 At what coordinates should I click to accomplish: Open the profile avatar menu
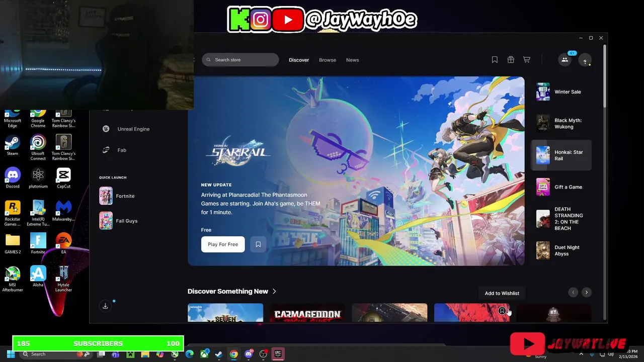pyautogui.click(x=585, y=60)
